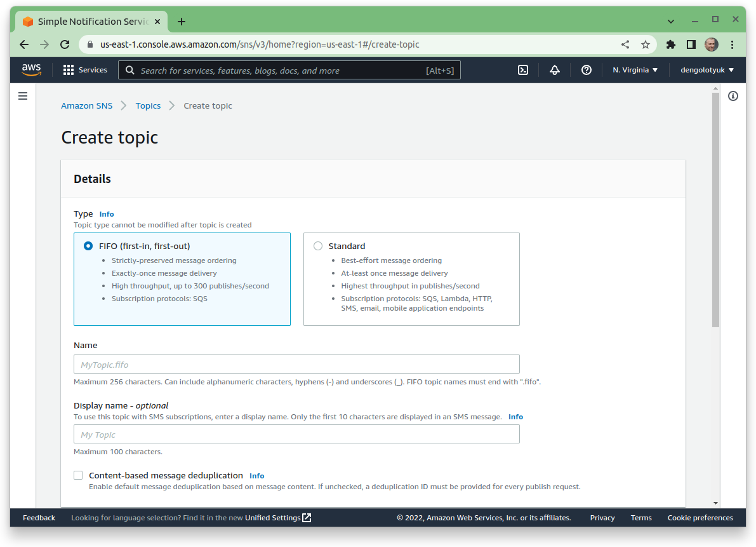This screenshot has width=756, height=547.
Task: Open the notifications bell
Action: click(554, 70)
